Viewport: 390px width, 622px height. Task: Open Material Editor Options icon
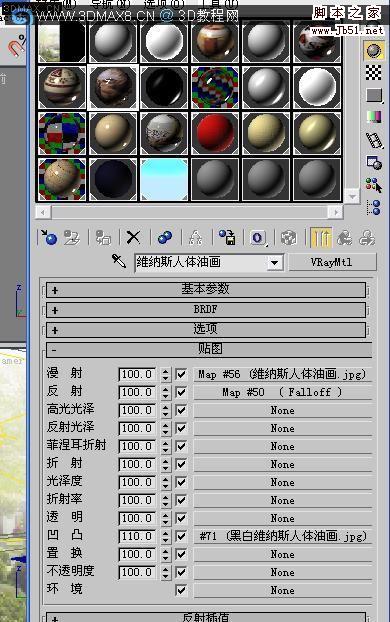[374, 163]
